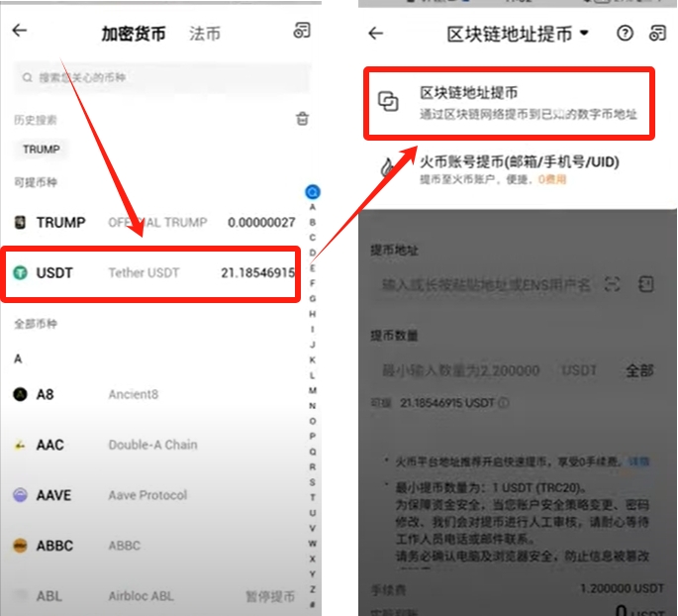Screen dimensions: 678x616
Task: Tap 全部 to withdraw all
Action: click(x=639, y=370)
